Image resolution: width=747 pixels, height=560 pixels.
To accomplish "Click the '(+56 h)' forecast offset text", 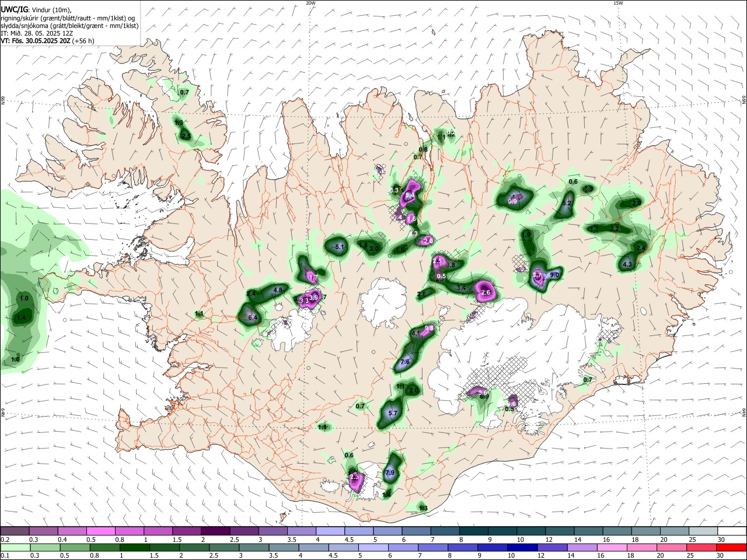I will [83, 41].
